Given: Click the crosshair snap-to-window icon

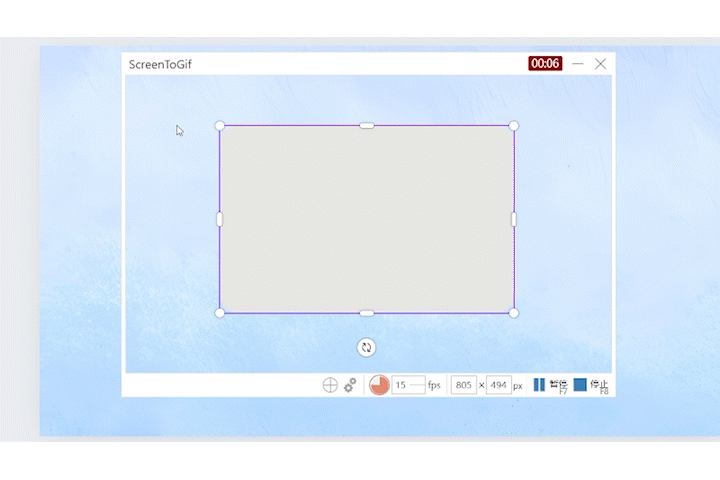Looking at the screenshot, I should (330, 385).
